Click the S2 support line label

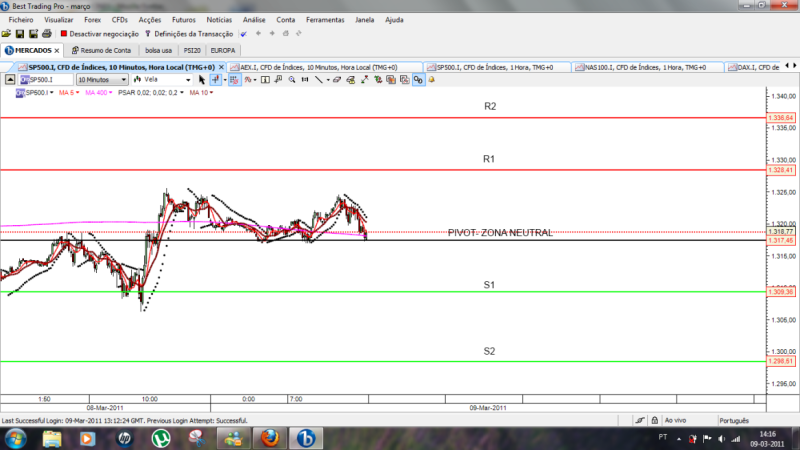click(x=489, y=351)
